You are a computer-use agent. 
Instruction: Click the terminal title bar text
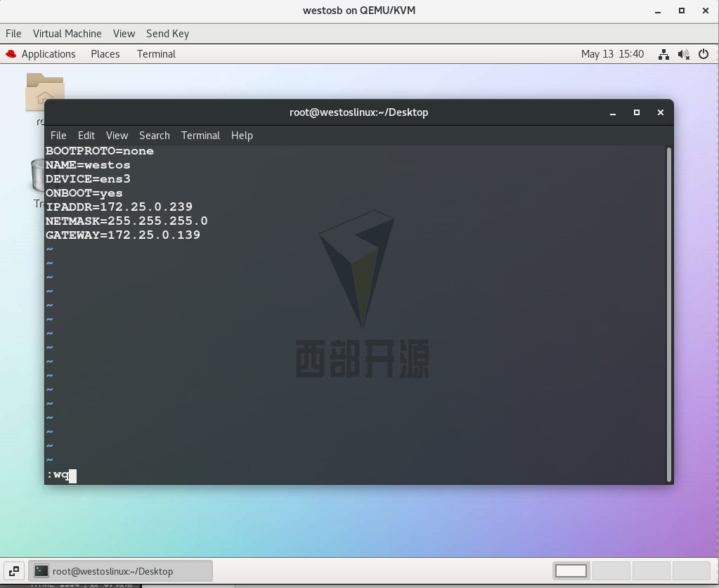pyautogui.click(x=358, y=112)
